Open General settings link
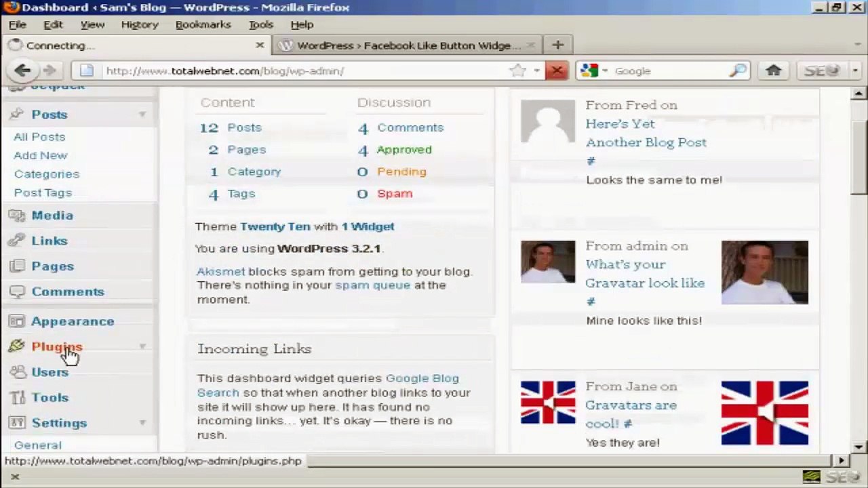This screenshot has height=488, width=868. coord(38,445)
